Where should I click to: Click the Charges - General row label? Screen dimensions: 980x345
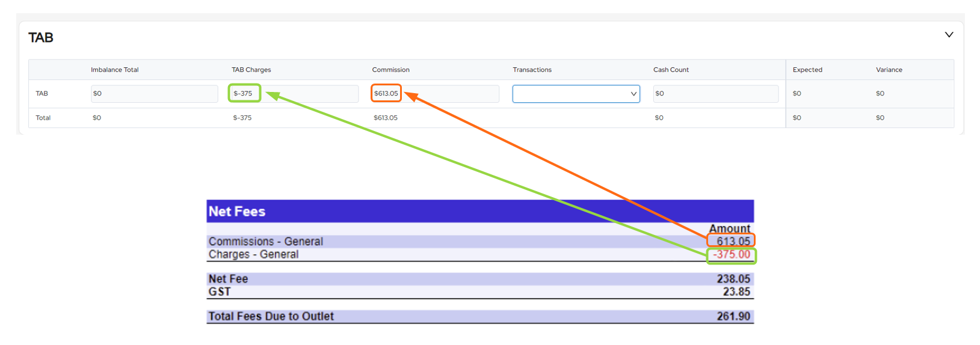(253, 254)
